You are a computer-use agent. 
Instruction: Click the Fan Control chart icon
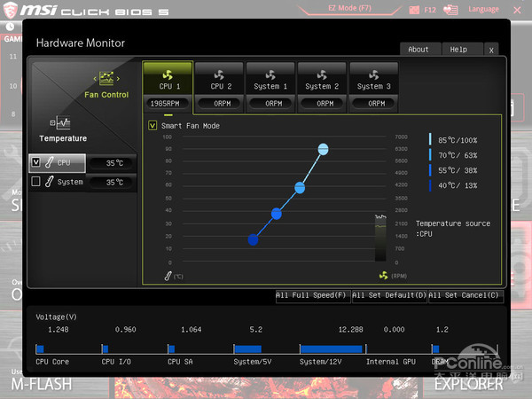[106, 78]
